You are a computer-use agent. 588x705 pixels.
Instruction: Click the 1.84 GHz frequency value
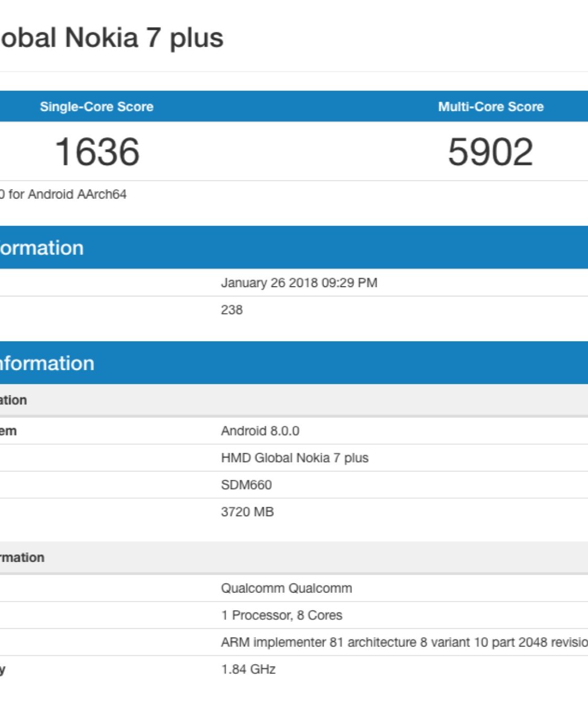pos(248,669)
